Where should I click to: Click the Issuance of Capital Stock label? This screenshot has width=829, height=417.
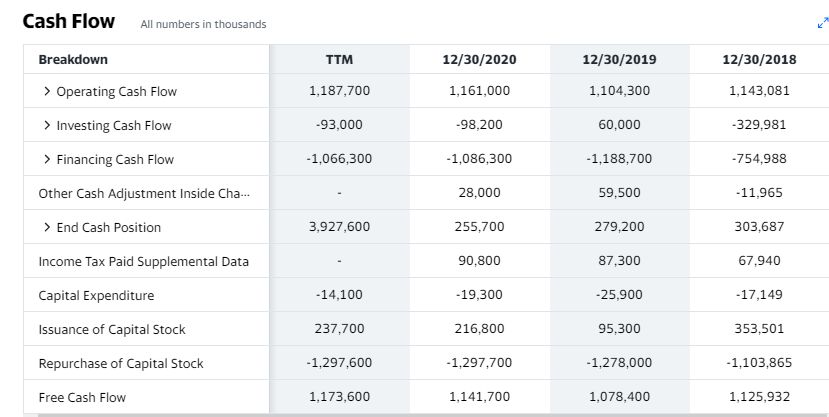[x=112, y=330]
